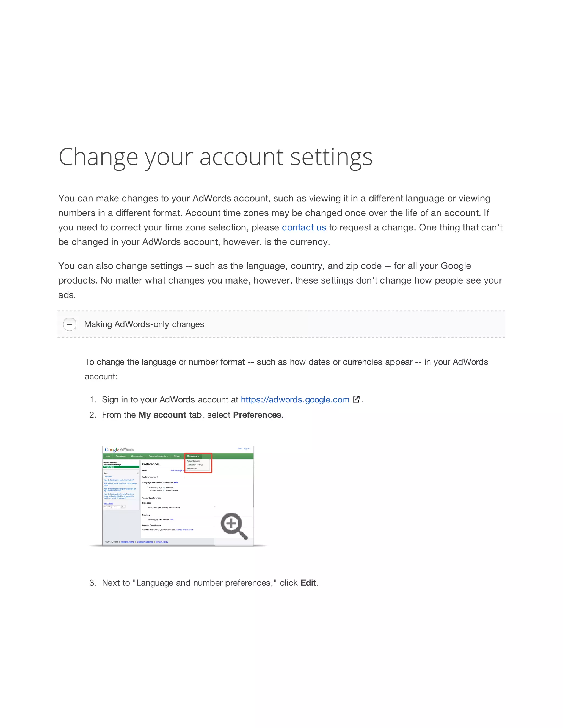Click the Editorial Guidelines footer link
Viewport: 563px width, 728px height.
[145, 542]
